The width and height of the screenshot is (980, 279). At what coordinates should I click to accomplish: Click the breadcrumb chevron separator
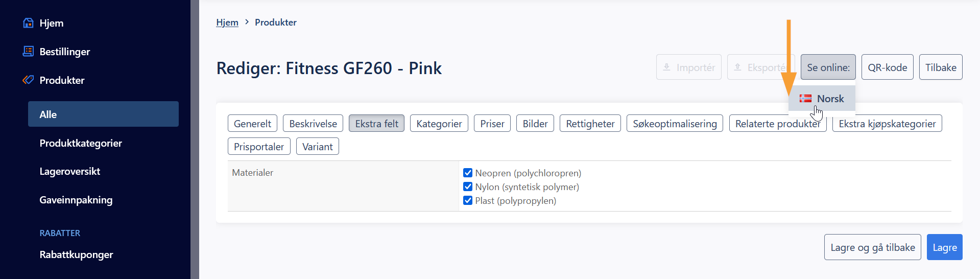click(247, 22)
